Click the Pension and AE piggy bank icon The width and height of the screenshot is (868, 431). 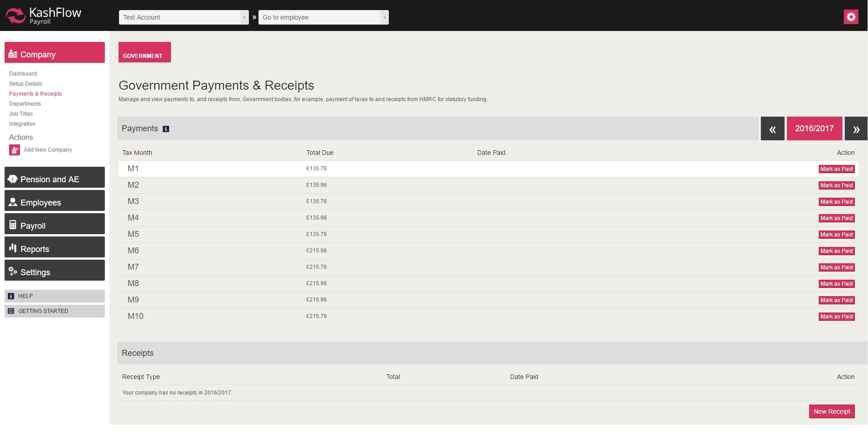click(x=13, y=179)
